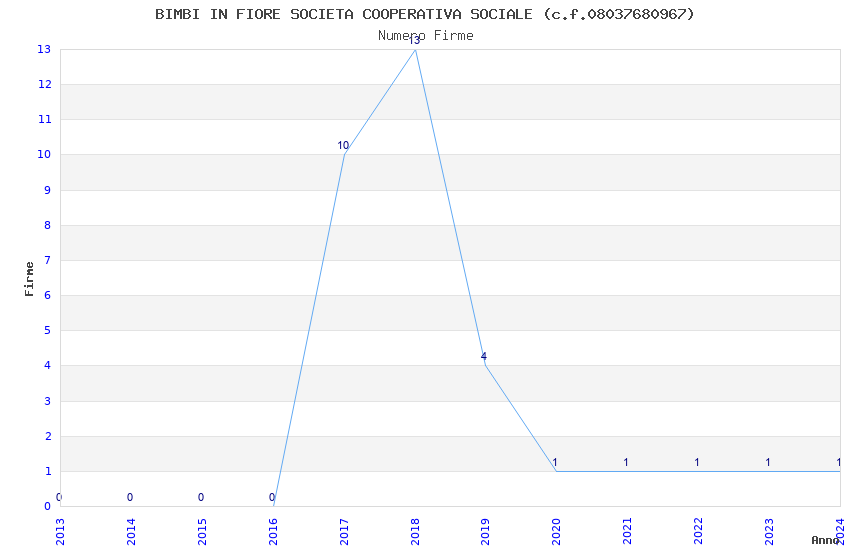Click the data label 0 above 2015
Viewport: 850px width, 550px height.
click(201, 497)
